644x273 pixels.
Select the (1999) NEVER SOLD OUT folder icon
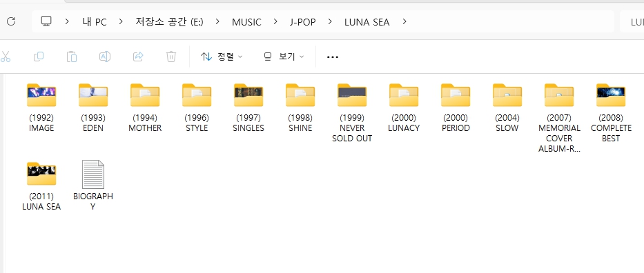(x=352, y=95)
